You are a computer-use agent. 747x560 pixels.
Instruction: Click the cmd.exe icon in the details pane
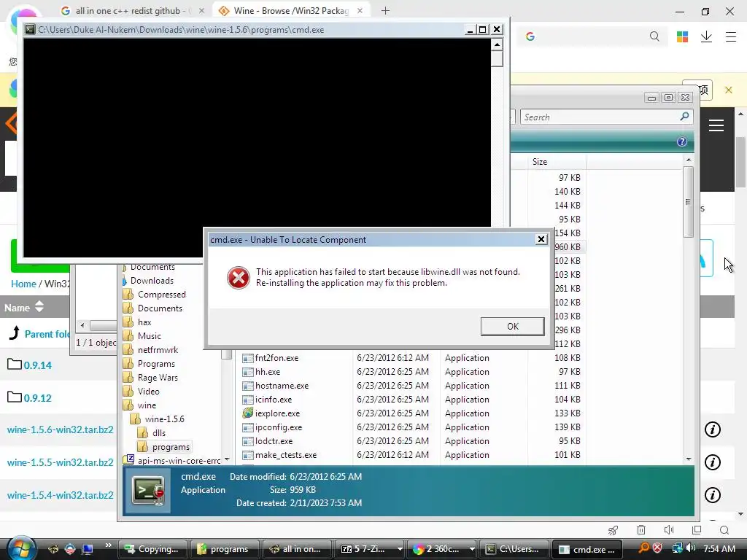click(x=148, y=489)
